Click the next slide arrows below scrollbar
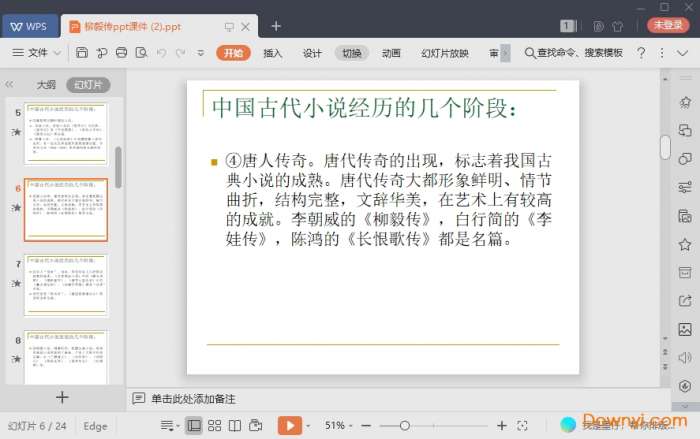 click(665, 367)
